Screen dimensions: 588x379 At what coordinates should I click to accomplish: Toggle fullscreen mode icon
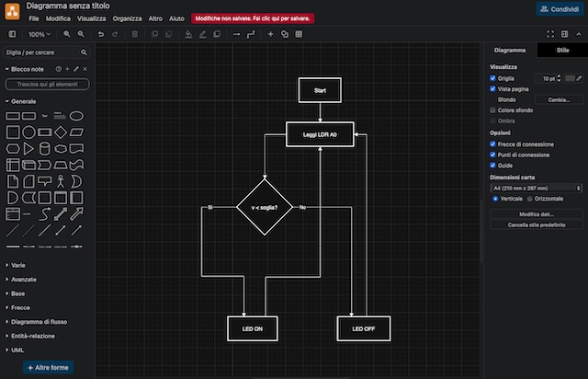[x=550, y=34]
